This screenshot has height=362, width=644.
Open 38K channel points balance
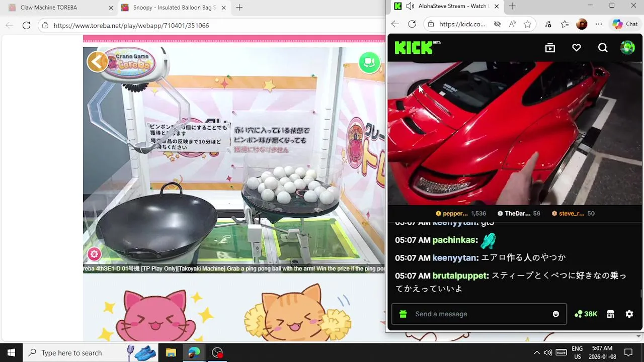[586, 314]
